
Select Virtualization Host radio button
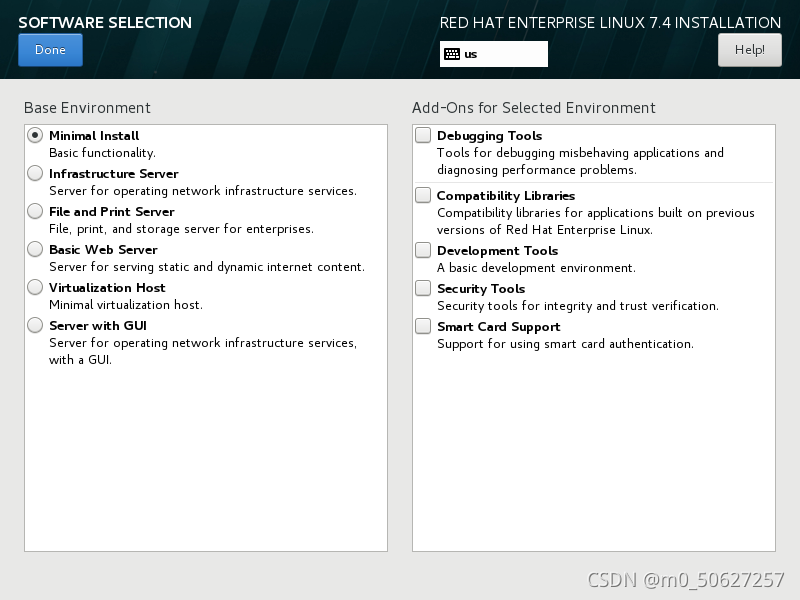pos(35,287)
